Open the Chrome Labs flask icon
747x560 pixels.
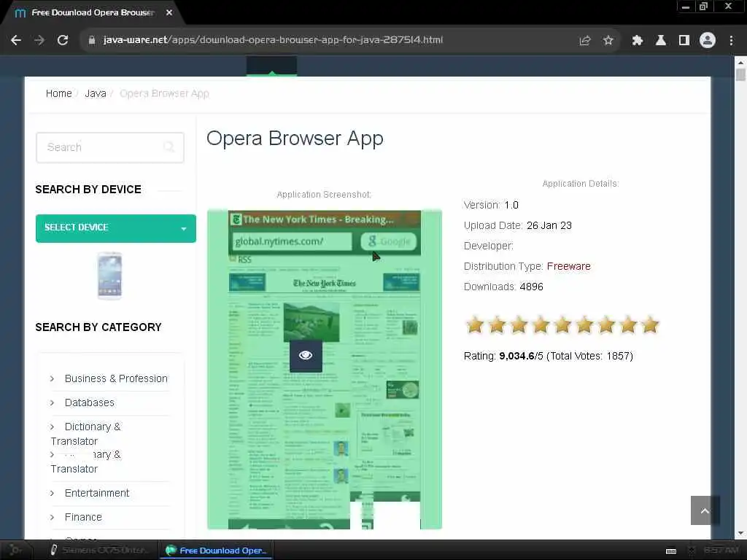(x=661, y=41)
